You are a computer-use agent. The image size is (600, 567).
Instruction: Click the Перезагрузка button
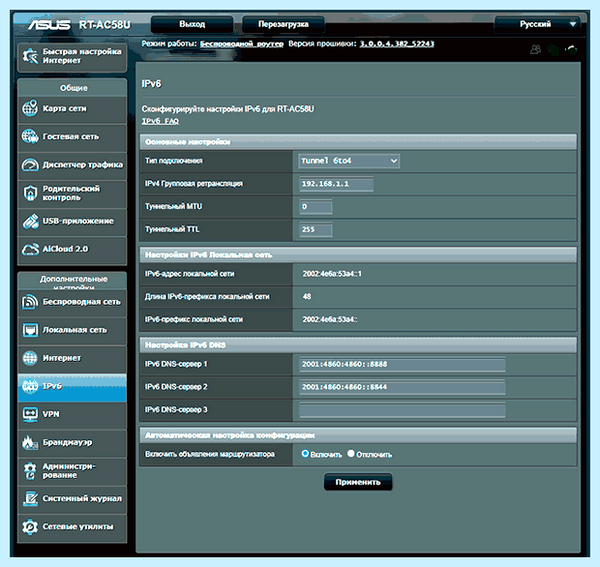283,24
